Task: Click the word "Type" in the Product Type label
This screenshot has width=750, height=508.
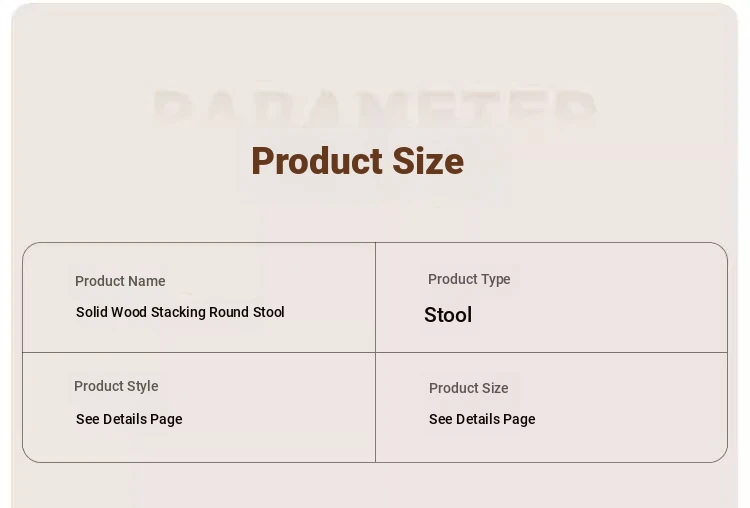Action: click(496, 279)
